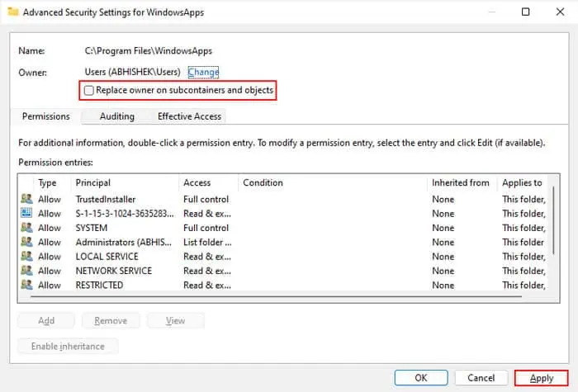
Task: Select the NETWORK SERVICE principal entry
Action: click(114, 272)
